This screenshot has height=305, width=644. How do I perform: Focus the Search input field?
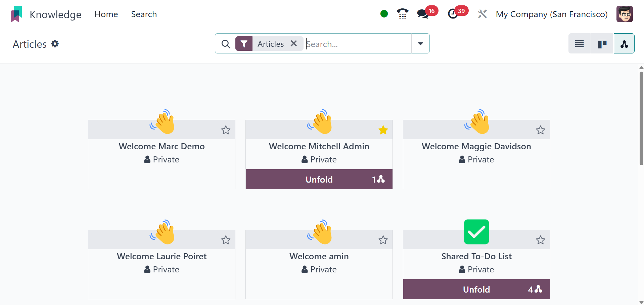click(x=358, y=44)
